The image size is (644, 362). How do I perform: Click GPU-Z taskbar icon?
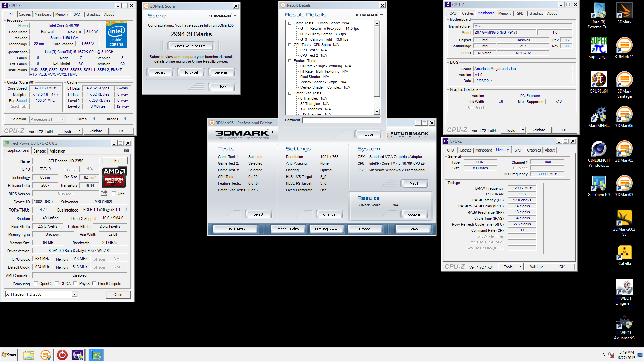96,355
